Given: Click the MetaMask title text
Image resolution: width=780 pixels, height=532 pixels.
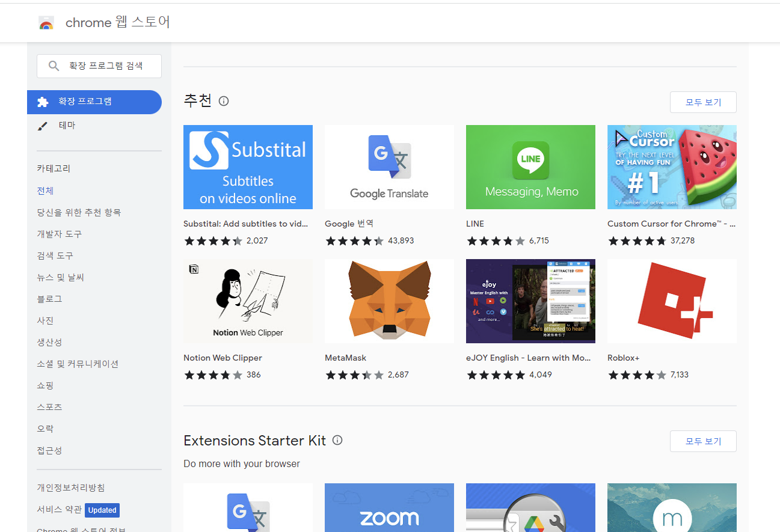Looking at the screenshot, I should [x=346, y=358].
